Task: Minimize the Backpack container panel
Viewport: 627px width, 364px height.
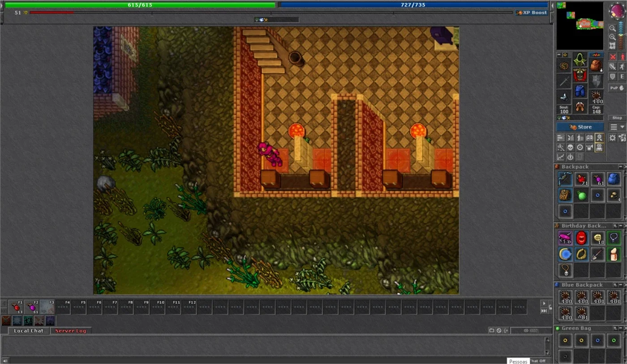Action: [620, 167]
